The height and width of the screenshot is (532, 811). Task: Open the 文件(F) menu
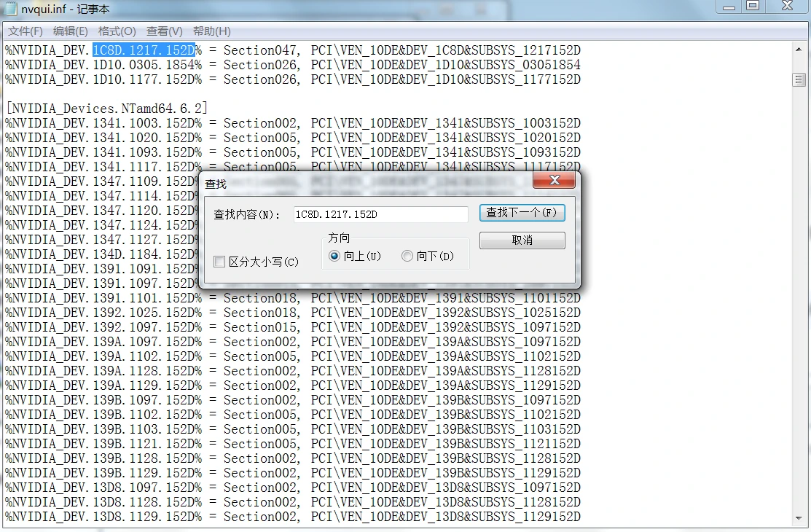click(x=26, y=31)
